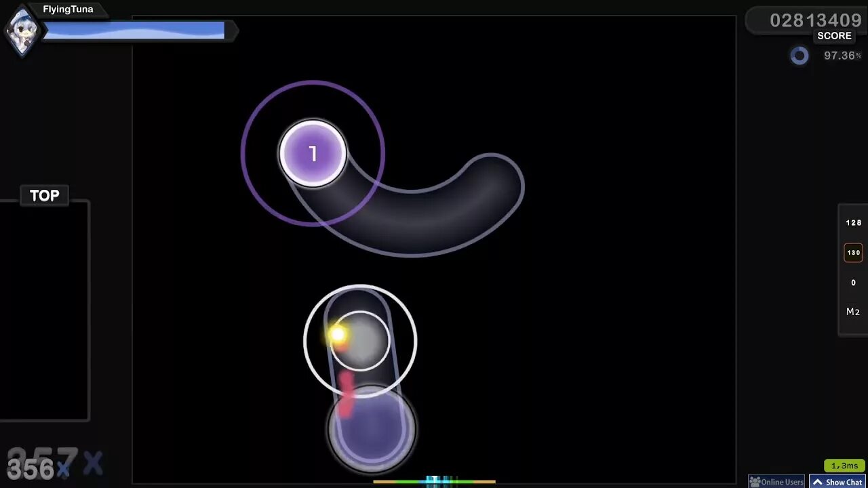Hit the purple circle numbered 1
The width and height of the screenshot is (868, 488).
pyautogui.click(x=313, y=154)
